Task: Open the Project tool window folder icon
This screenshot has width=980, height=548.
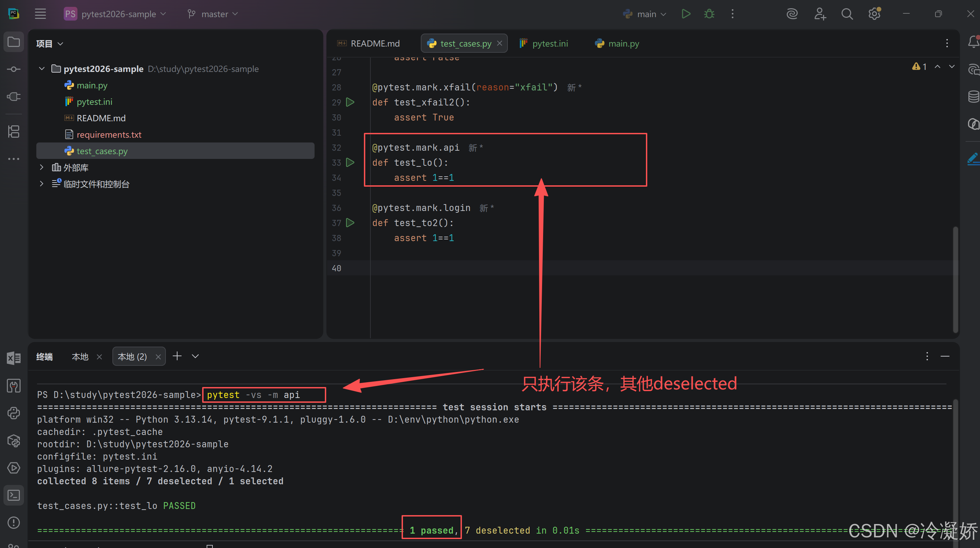Action: (14, 42)
